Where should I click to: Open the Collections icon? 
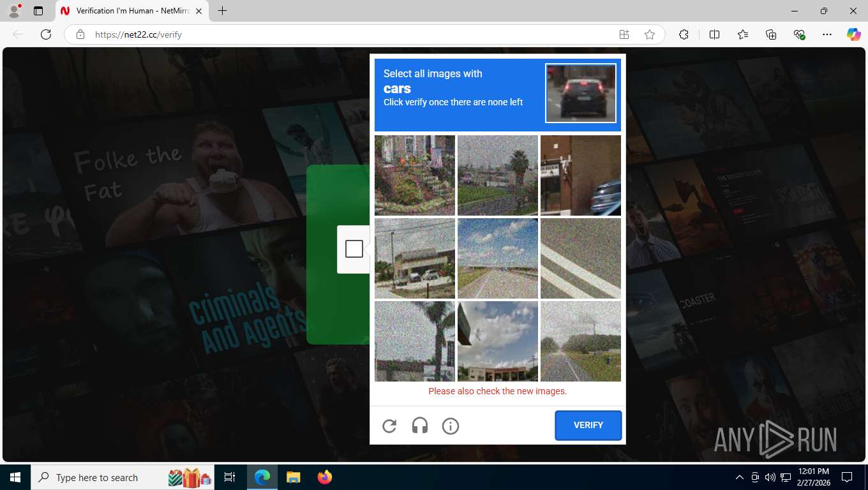click(771, 34)
